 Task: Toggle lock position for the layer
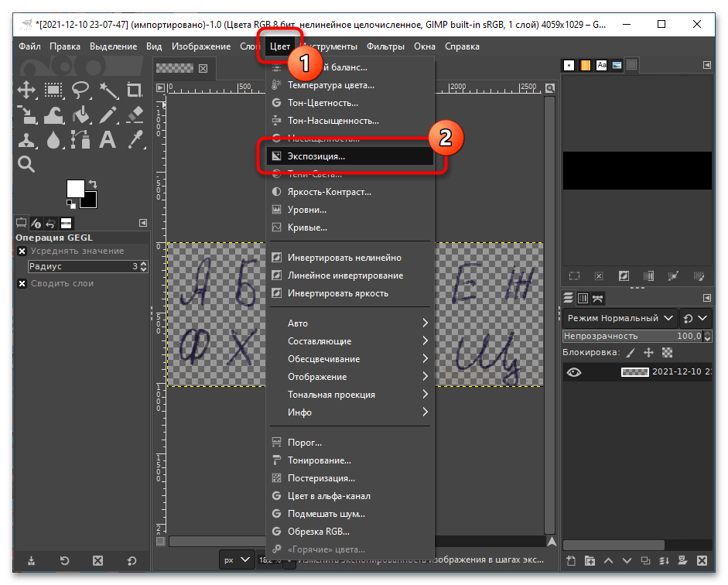648,353
